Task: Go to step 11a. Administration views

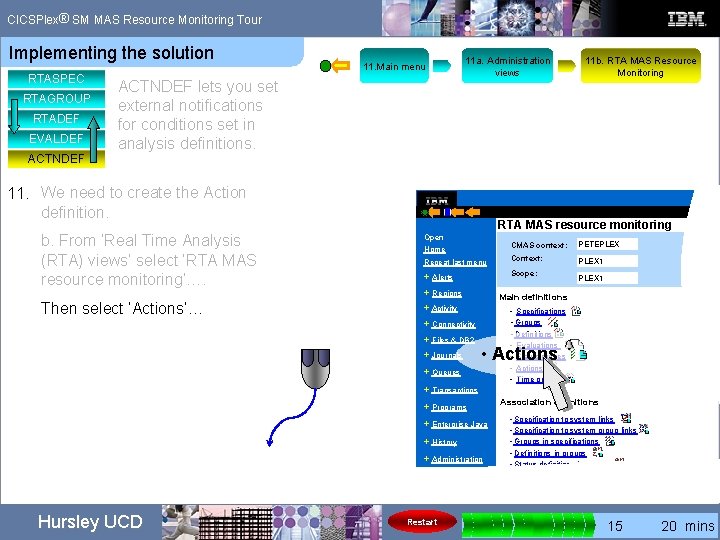Action: (x=507, y=66)
